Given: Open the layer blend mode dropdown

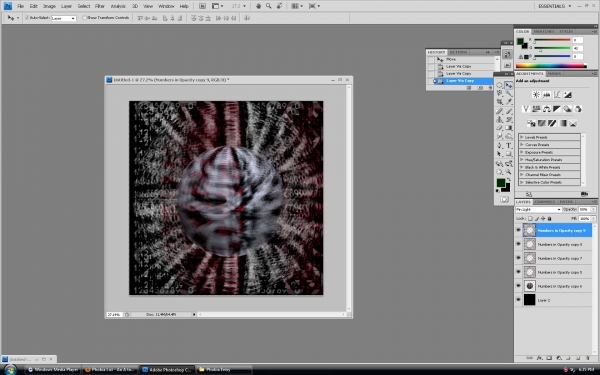Looking at the screenshot, I should [538, 209].
